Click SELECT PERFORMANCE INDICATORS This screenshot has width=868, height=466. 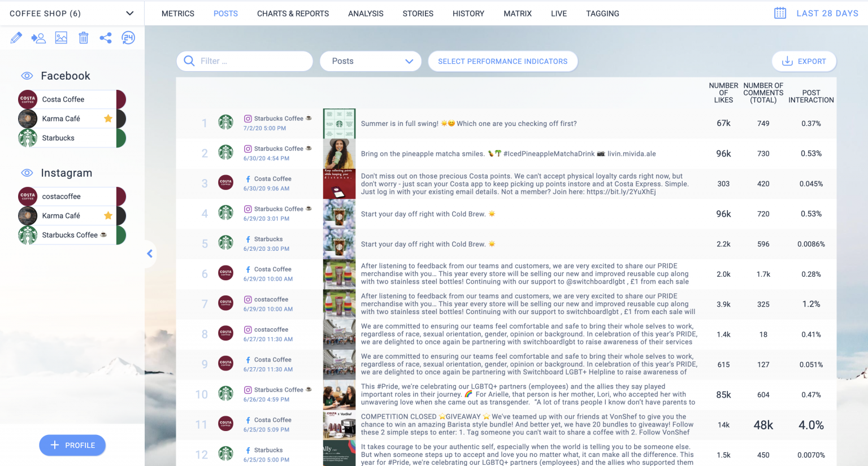coord(502,61)
